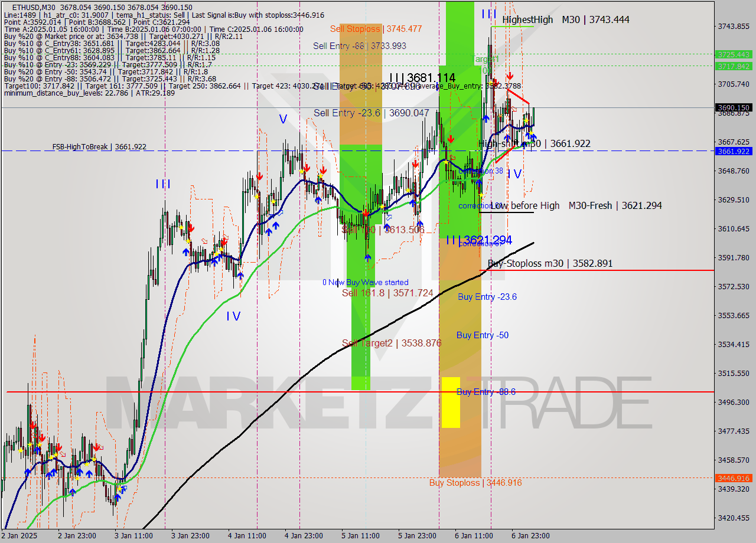Select the 'Sell Stoploss | 3745.477' label
Screen dimensions: 756x543
[x=376, y=28]
